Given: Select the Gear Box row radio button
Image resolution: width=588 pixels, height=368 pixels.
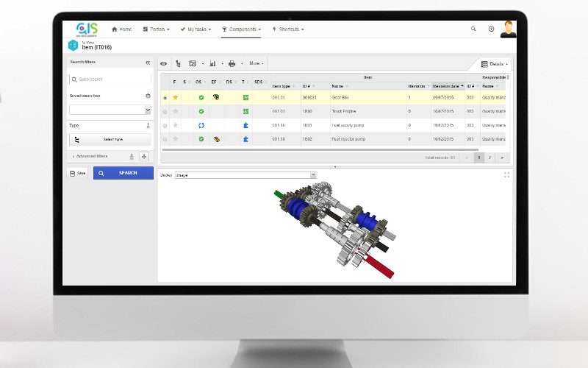Looking at the screenshot, I should point(165,97).
